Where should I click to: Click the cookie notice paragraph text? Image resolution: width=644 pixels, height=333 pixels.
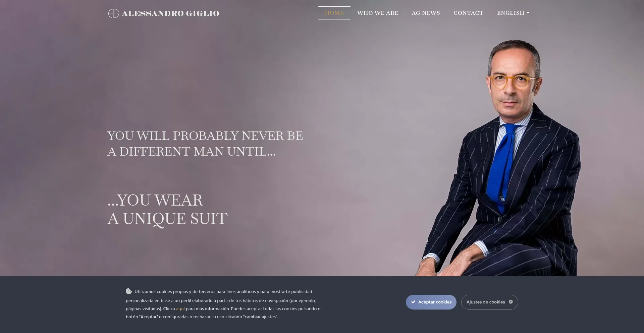coord(223,304)
